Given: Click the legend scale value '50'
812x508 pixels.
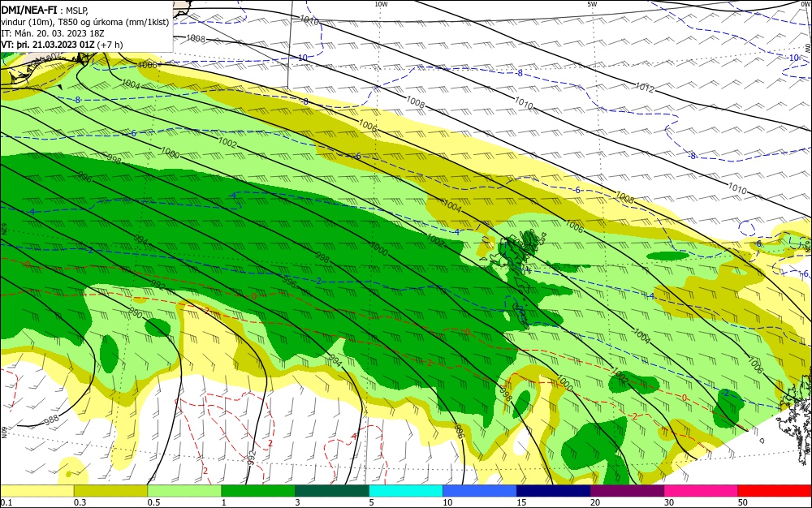Looking at the screenshot, I should point(743,502).
